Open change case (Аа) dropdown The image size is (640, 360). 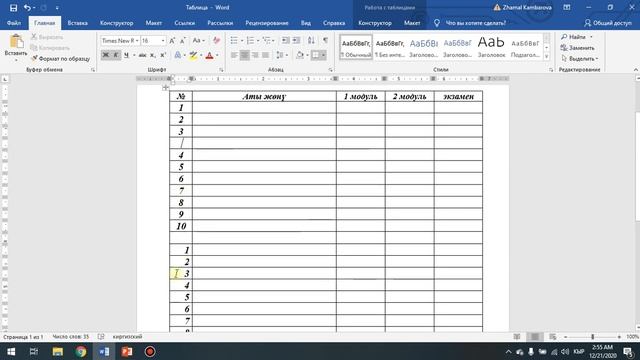pyautogui.click(x=198, y=40)
